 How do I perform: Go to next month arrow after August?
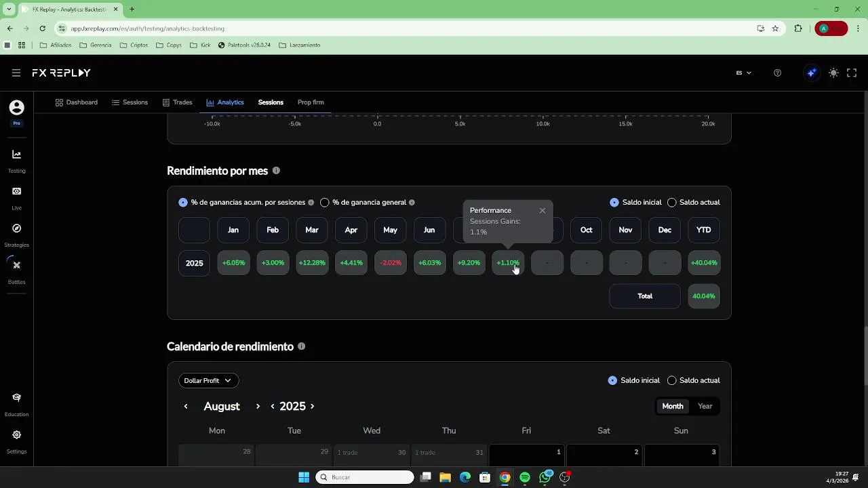[x=258, y=407]
